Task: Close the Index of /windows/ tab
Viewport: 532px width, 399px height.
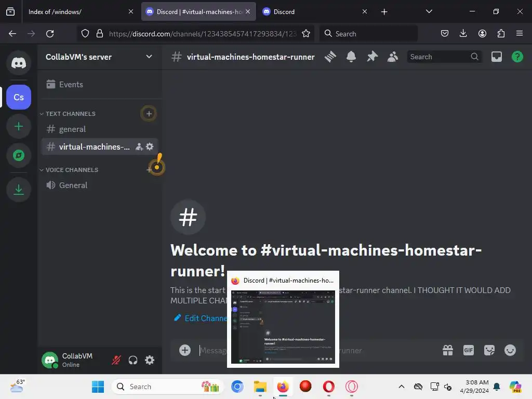Action: 131,11
